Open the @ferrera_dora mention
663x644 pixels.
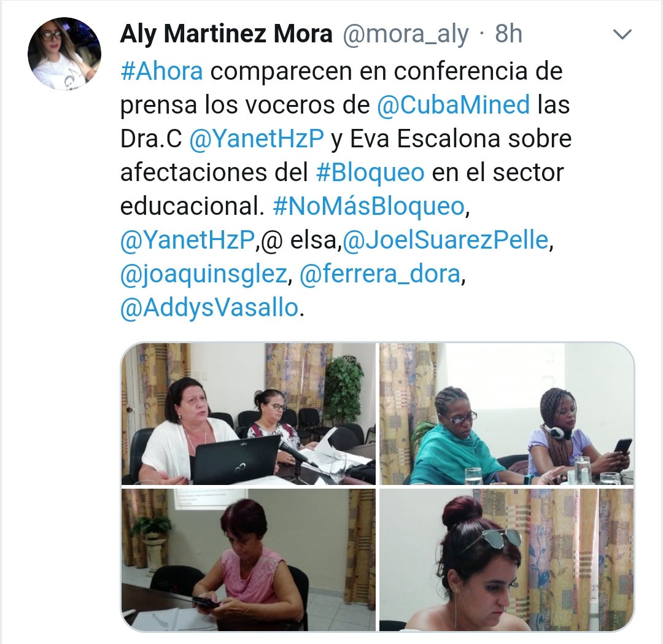(380, 274)
